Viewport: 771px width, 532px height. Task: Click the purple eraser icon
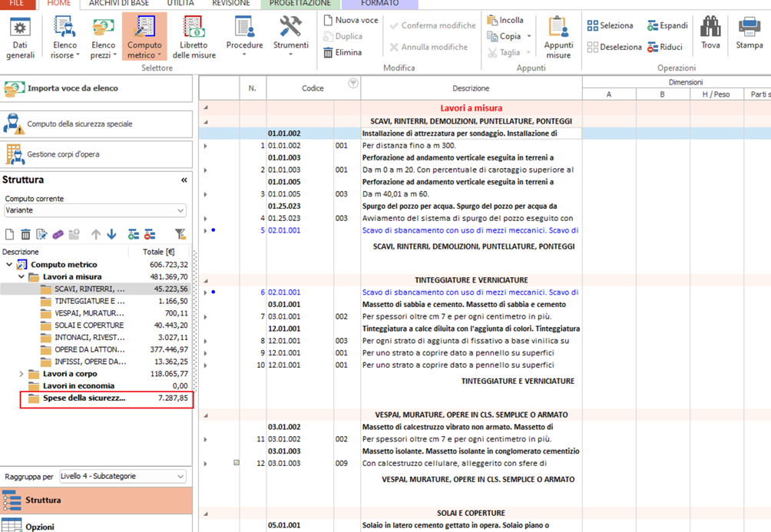(x=58, y=235)
